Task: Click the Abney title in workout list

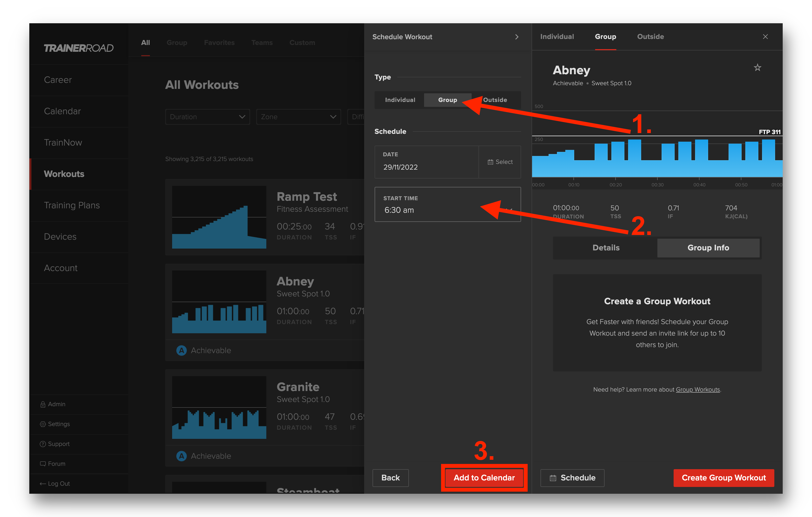Action: (x=295, y=282)
